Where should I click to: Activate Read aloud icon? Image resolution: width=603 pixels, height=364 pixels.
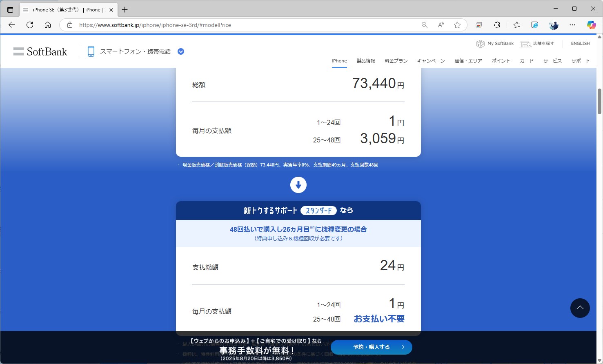[x=441, y=25]
